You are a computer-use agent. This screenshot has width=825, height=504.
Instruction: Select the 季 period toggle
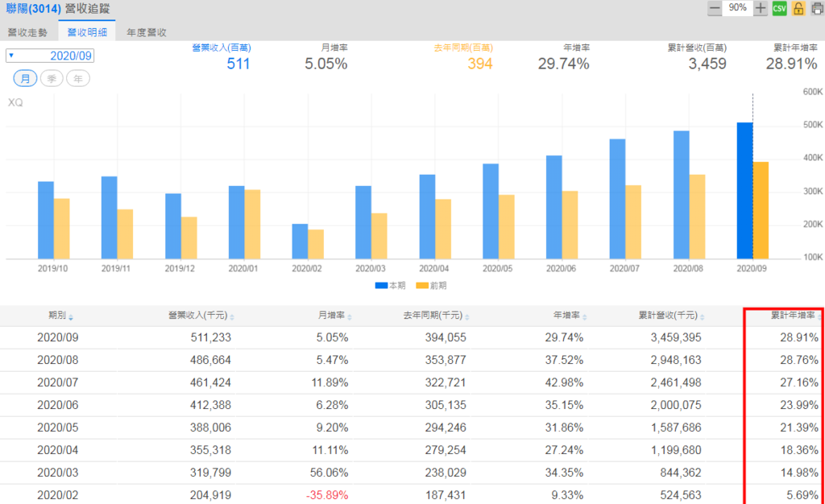(x=52, y=79)
